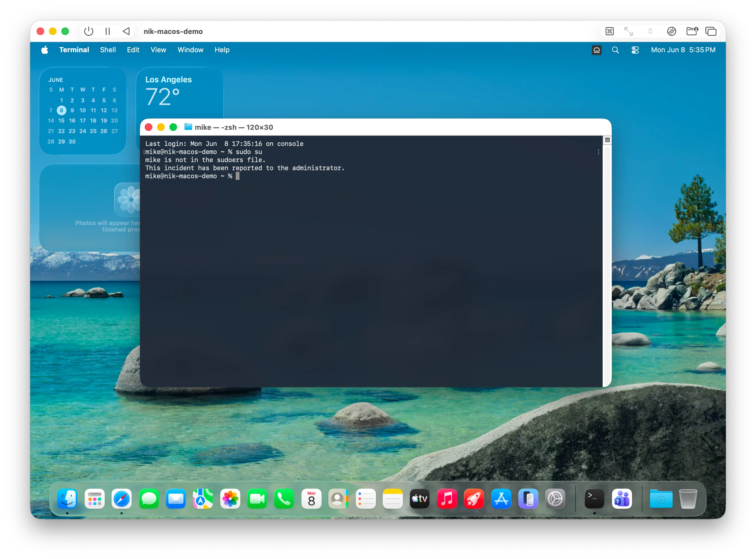756x559 pixels.
Task: Open Control Center in menu bar
Action: click(x=635, y=50)
